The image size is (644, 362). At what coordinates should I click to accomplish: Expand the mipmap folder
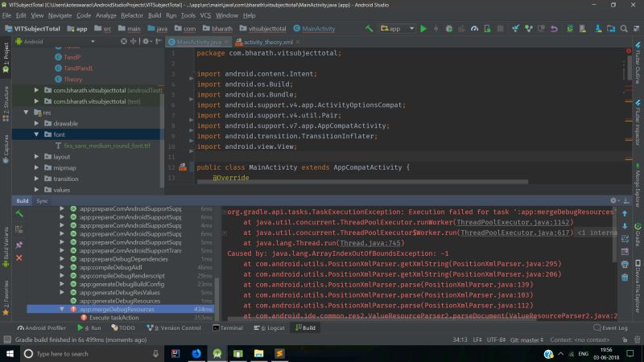point(36,167)
